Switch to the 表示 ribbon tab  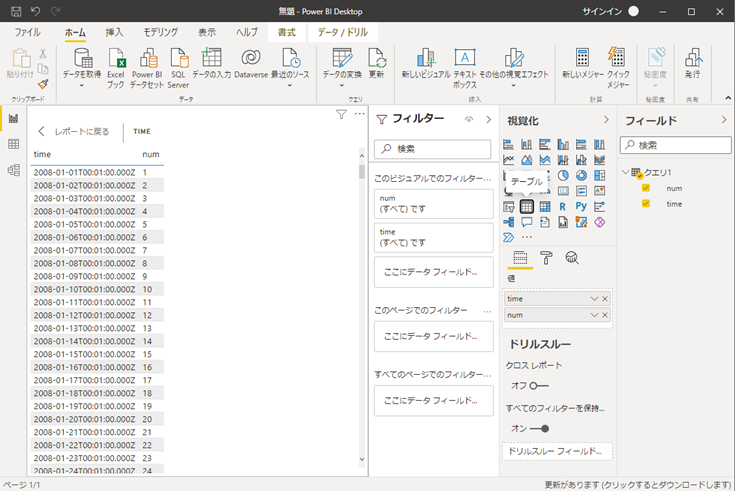coord(206,32)
